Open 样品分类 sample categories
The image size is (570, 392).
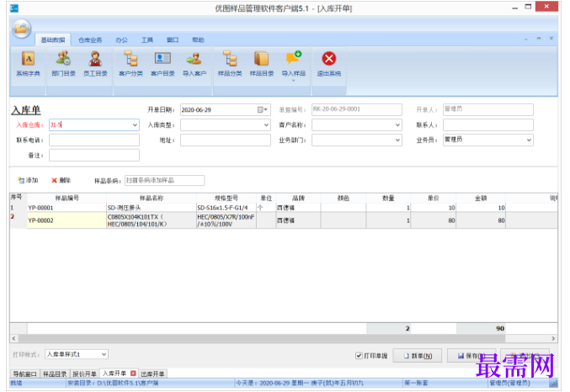point(230,64)
